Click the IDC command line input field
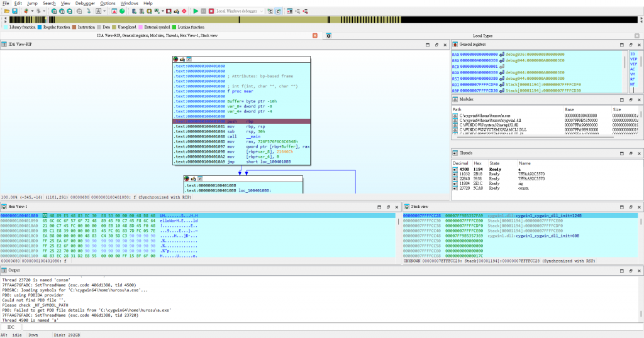 [x=333, y=327]
